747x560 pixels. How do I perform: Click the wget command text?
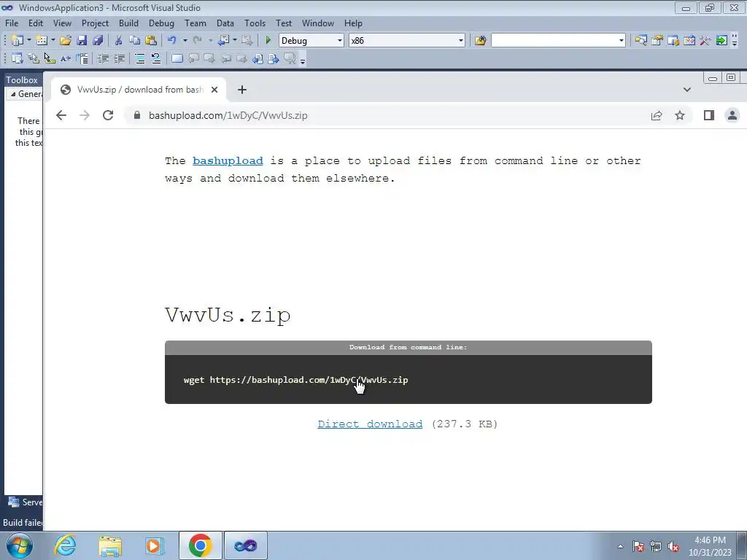tap(296, 379)
